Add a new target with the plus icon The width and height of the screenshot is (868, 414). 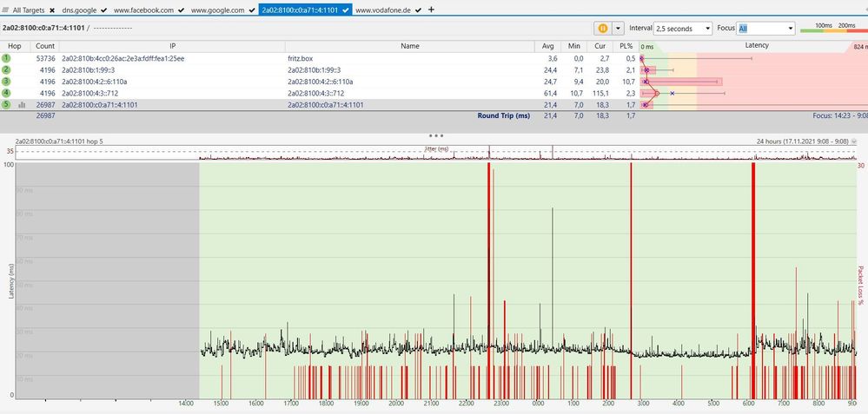tap(431, 10)
